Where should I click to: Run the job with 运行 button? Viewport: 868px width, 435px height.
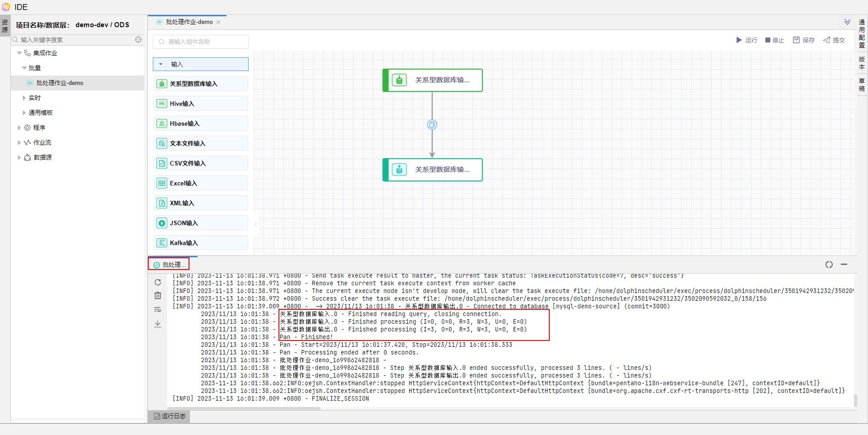coord(746,40)
